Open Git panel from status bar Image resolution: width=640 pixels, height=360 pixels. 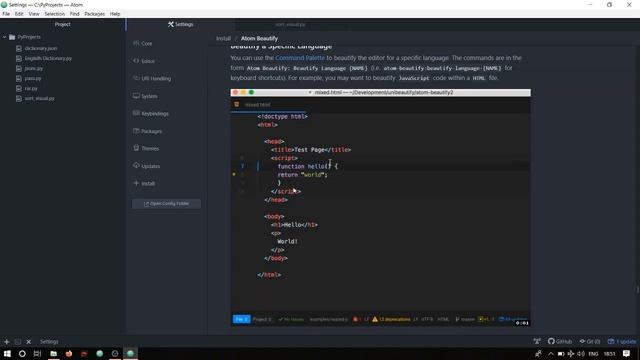pyautogui.click(x=590, y=341)
